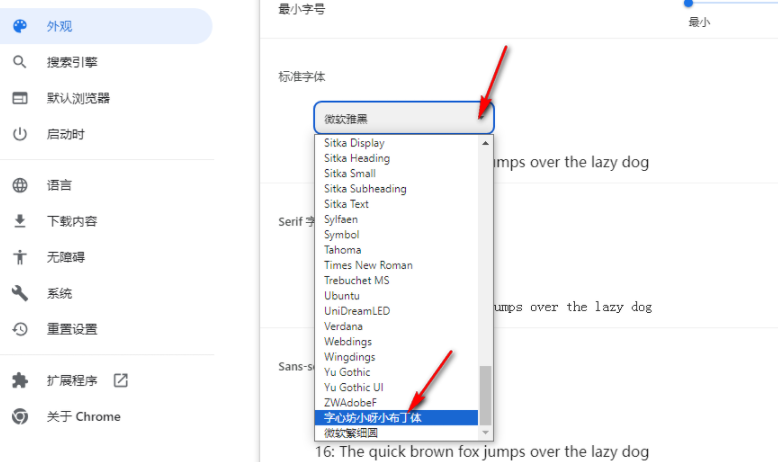Click the external link icon next to 扩展程序

pyautogui.click(x=121, y=381)
